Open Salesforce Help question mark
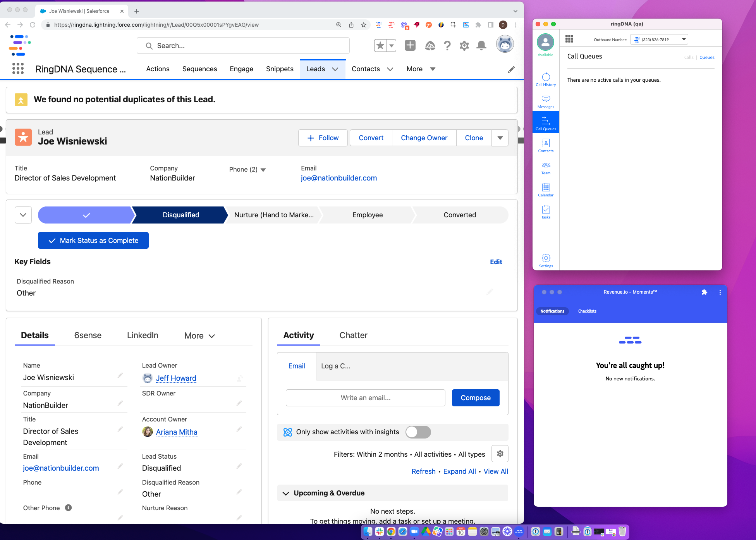The width and height of the screenshot is (756, 540). (x=447, y=46)
